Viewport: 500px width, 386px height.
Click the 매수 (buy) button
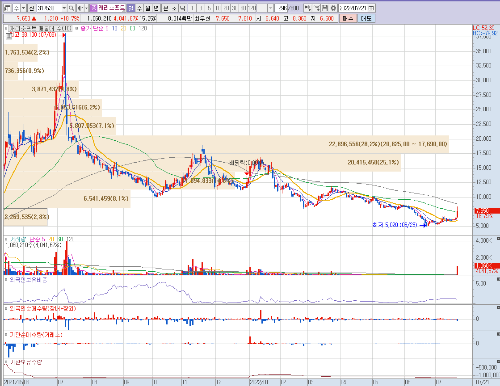click(x=348, y=18)
